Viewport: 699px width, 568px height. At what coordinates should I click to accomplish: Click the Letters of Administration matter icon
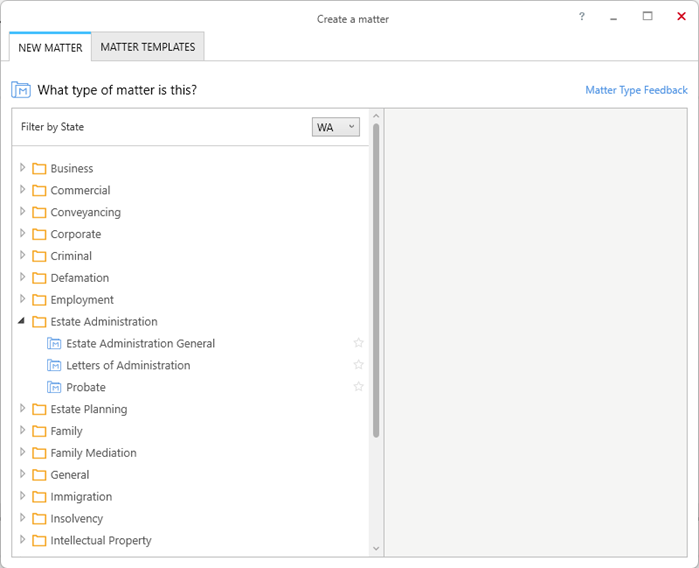click(x=54, y=365)
